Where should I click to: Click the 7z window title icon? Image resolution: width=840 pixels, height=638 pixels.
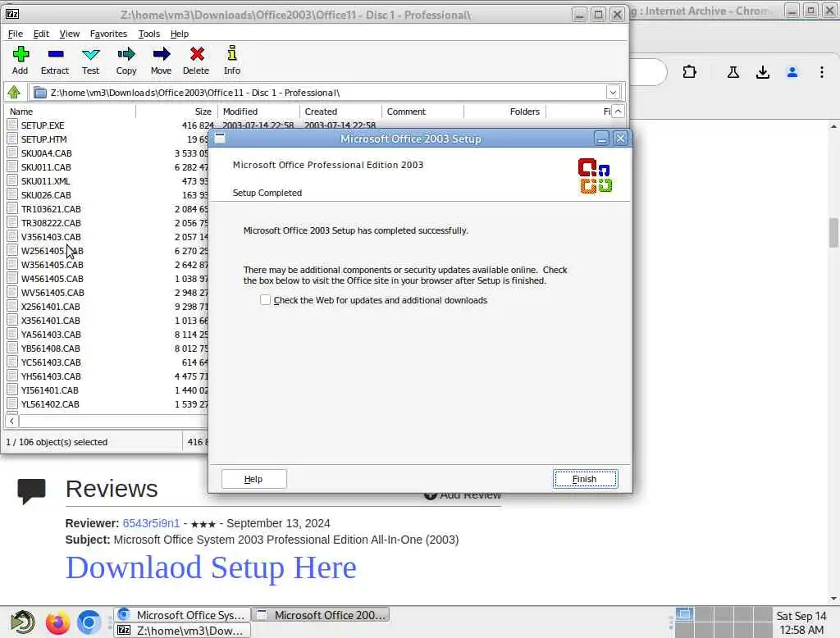tap(11, 14)
